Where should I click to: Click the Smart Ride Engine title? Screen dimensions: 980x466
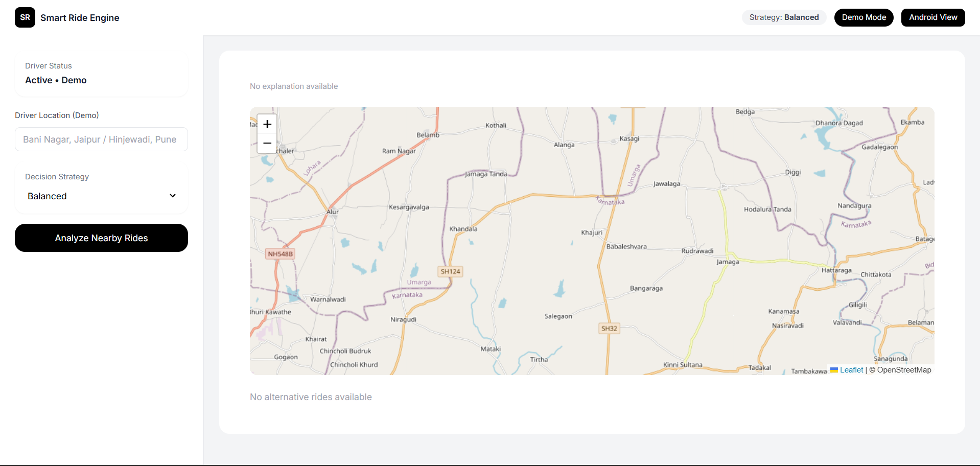click(x=80, y=18)
